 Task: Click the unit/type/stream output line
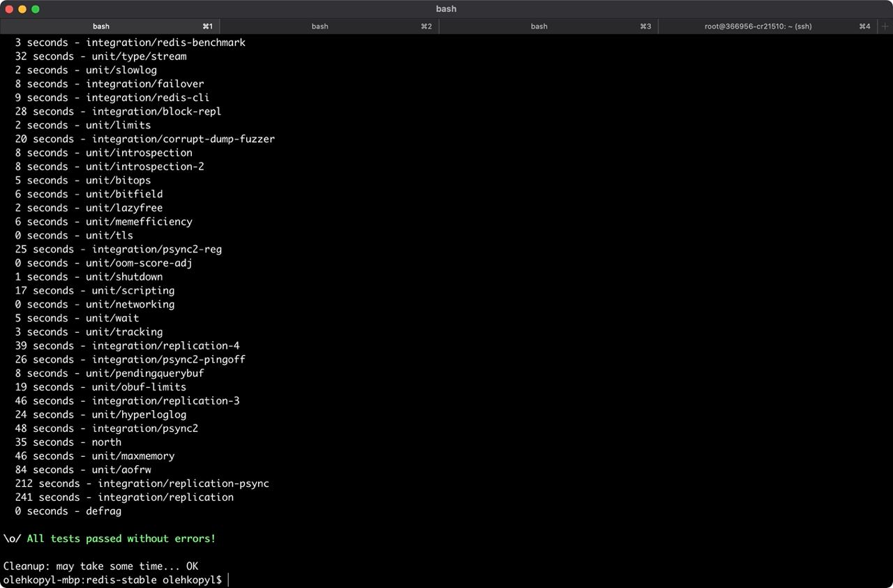point(100,56)
